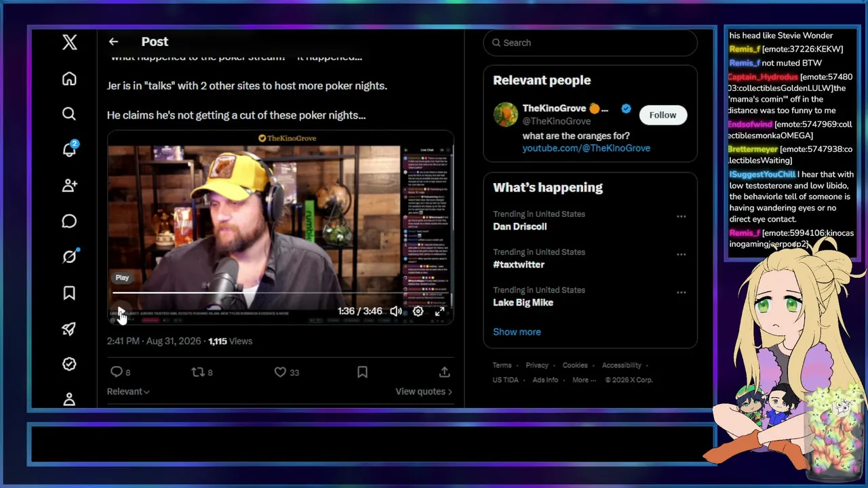Share the post via the upload icon
The height and width of the screenshot is (488, 868).
tap(444, 372)
